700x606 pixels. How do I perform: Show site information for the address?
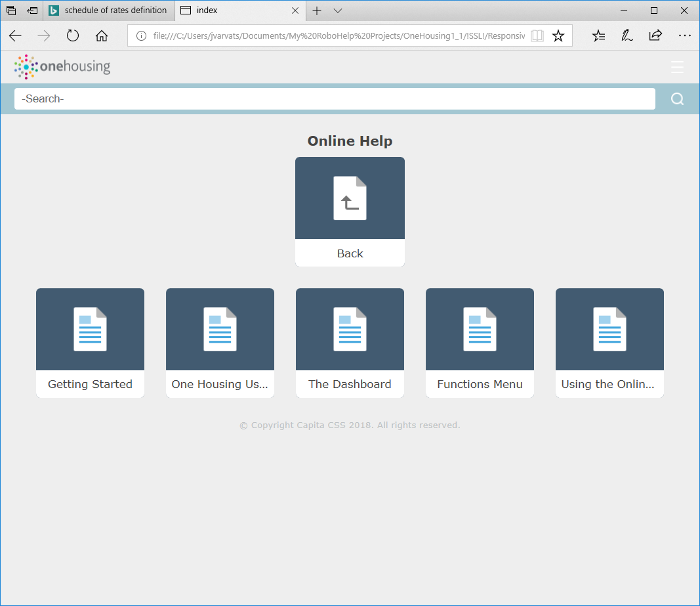point(141,35)
